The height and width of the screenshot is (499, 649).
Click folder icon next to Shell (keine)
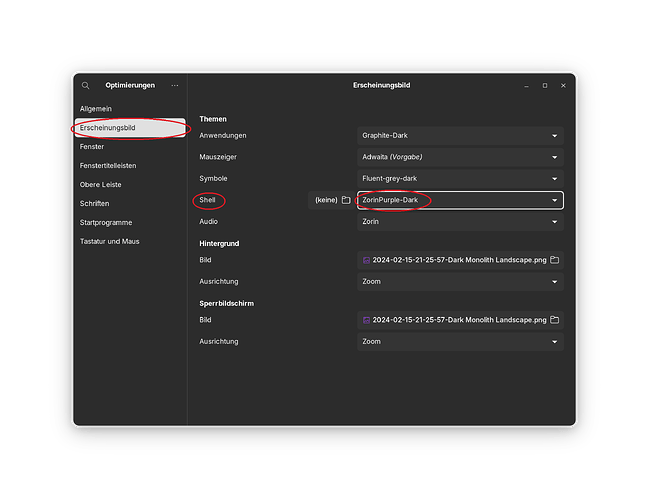point(346,200)
